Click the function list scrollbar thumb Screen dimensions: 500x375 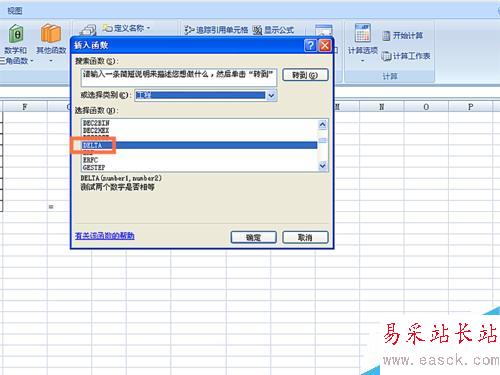[x=322, y=140]
